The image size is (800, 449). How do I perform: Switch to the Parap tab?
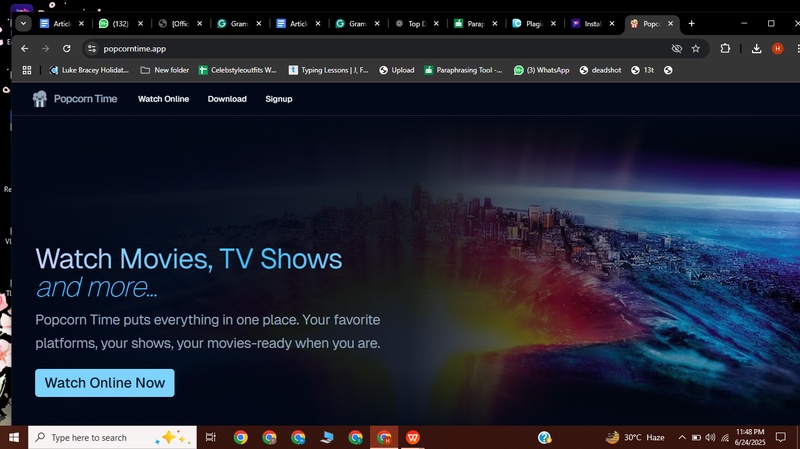[476, 23]
